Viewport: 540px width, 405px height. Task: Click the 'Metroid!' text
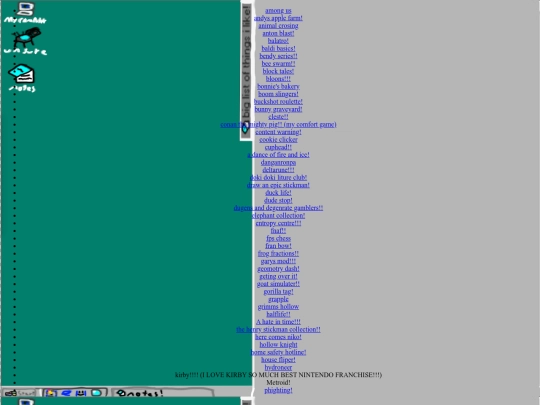tap(278, 382)
